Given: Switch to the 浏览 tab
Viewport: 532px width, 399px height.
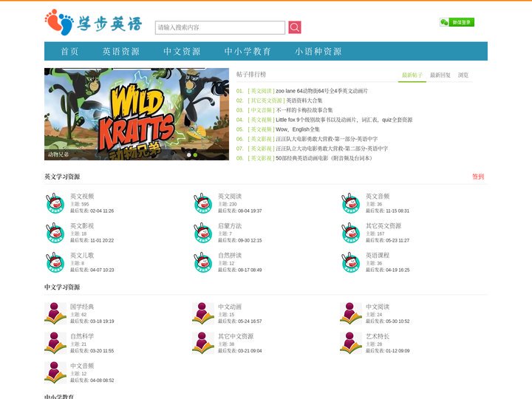Looking at the screenshot, I should point(463,75).
